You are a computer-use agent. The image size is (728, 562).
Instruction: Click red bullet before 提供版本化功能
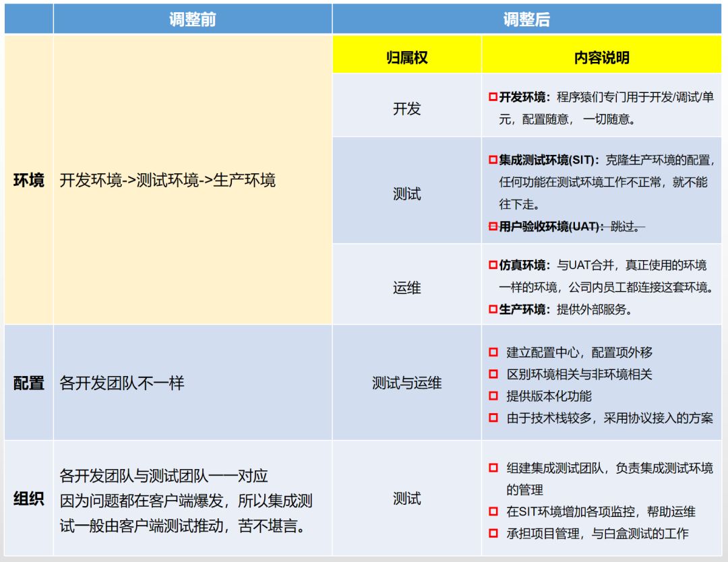(493, 396)
